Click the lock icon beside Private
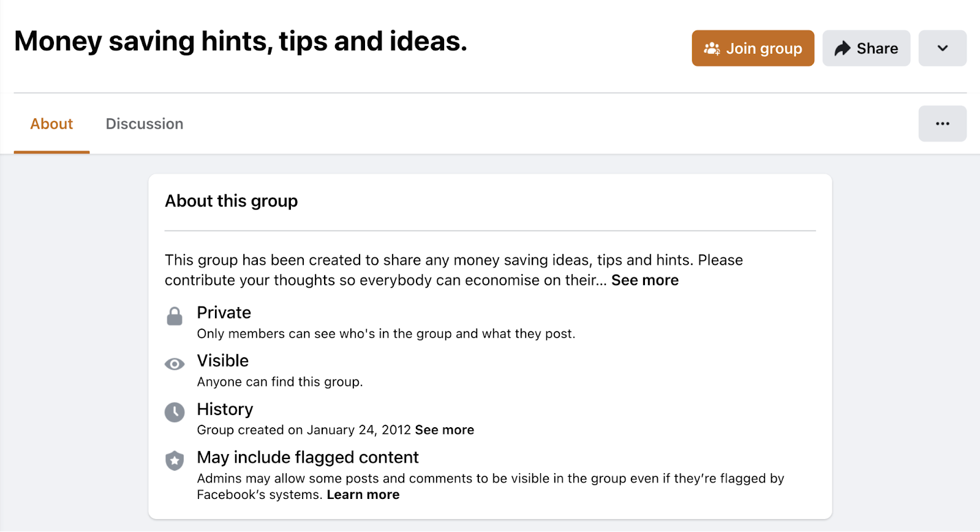This screenshot has width=980, height=532. (175, 316)
